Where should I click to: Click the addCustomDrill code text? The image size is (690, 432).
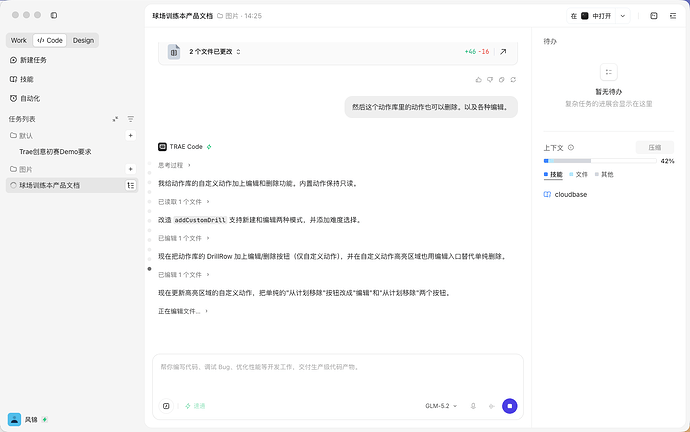coord(200,220)
